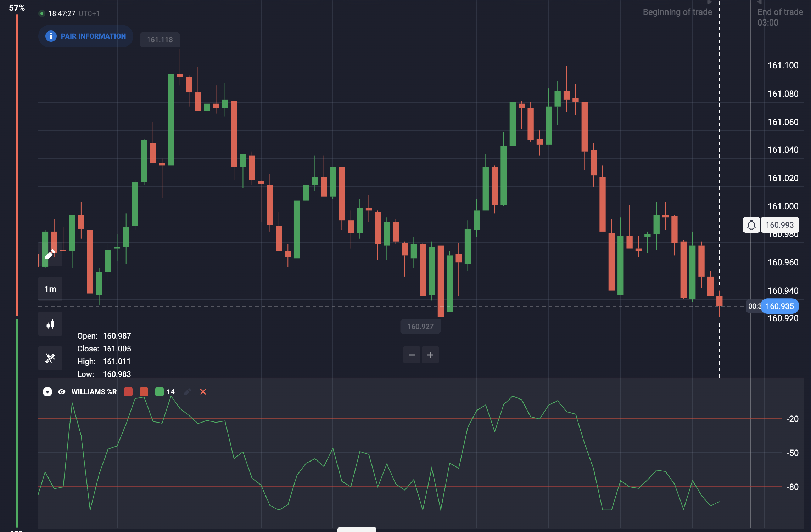Zoom out the chart with minus button

(x=412, y=355)
